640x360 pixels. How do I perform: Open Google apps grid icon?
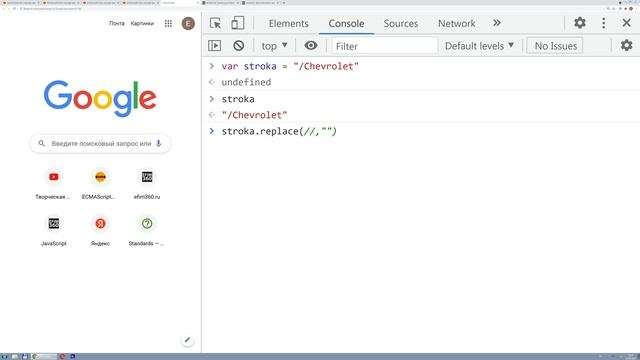(x=168, y=24)
